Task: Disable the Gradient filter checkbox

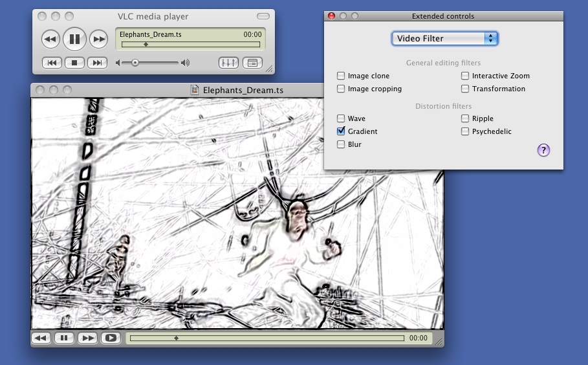Action: pyautogui.click(x=341, y=131)
